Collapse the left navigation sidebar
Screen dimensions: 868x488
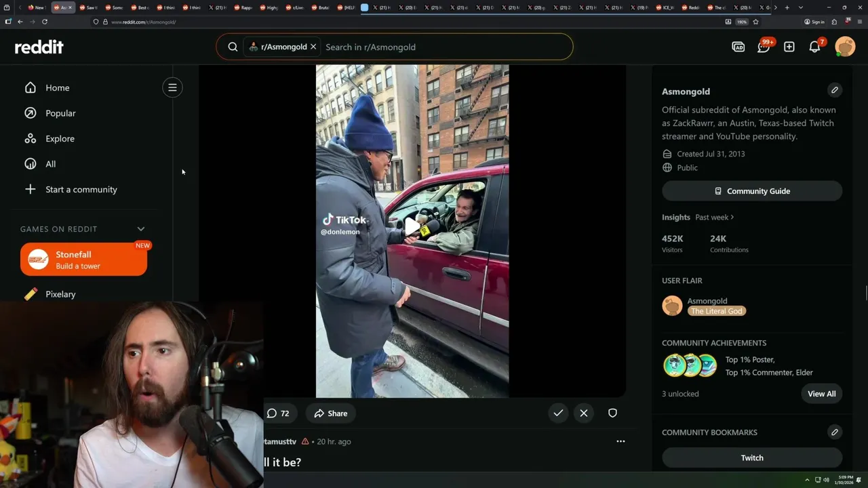click(172, 87)
